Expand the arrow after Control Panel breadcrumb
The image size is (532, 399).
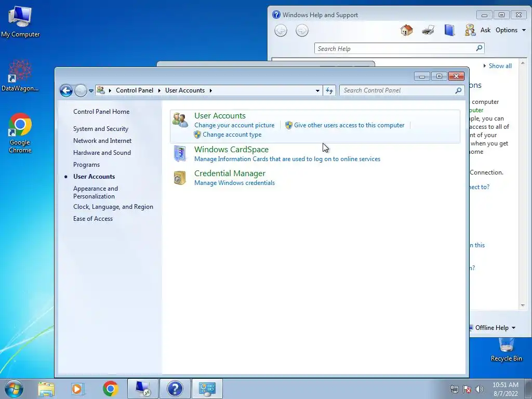pos(159,90)
